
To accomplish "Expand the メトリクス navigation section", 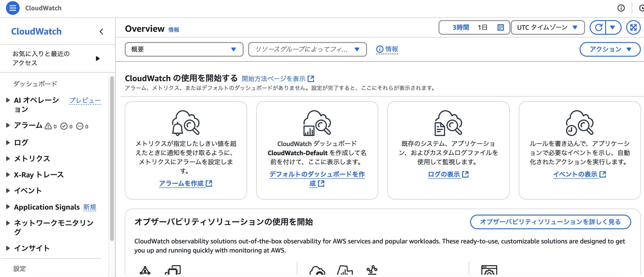I will 8,159.
